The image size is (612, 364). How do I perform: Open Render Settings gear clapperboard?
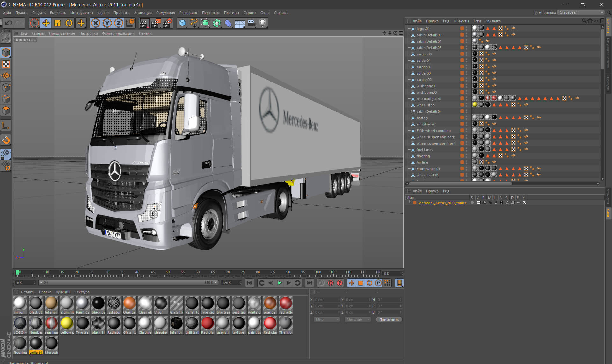(x=168, y=23)
